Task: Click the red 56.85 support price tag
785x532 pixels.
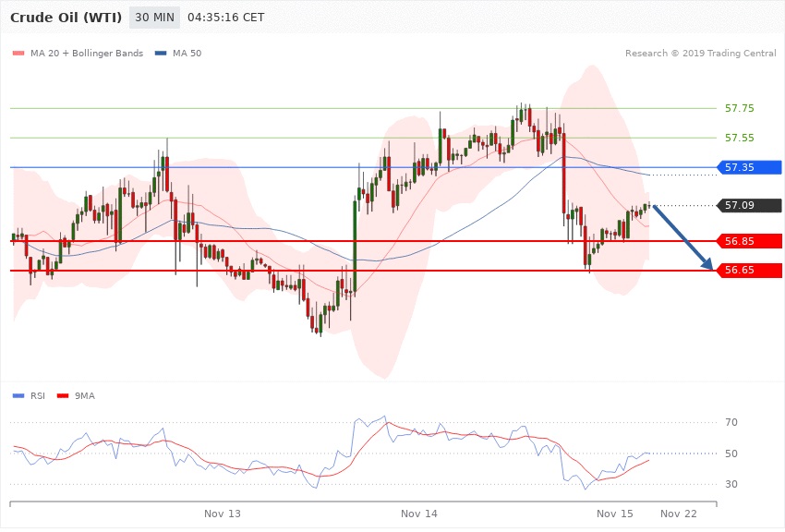Action: 750,241
